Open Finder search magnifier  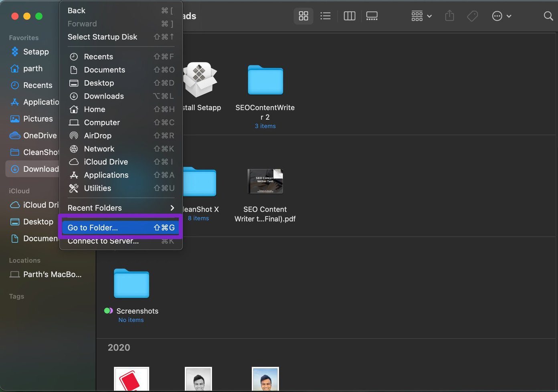pos(548,16)
